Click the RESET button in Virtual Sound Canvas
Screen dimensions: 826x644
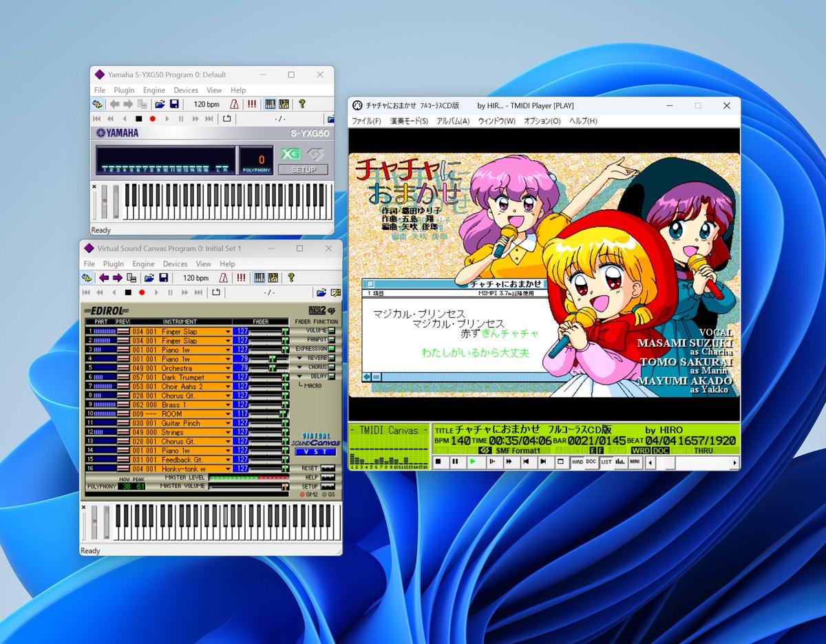[x=328, y=468]
